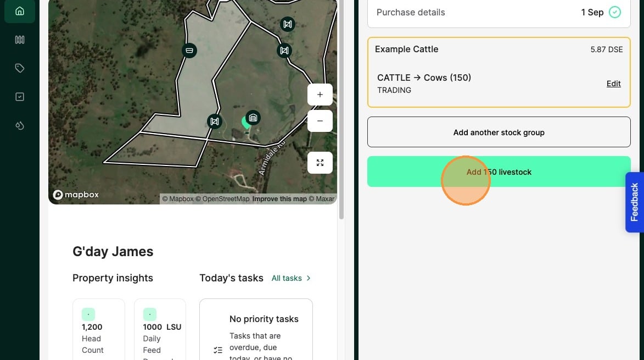Click the No priority tasks checklist icon
Viewport: 644px width, 360px height.
tap(217, 350)
